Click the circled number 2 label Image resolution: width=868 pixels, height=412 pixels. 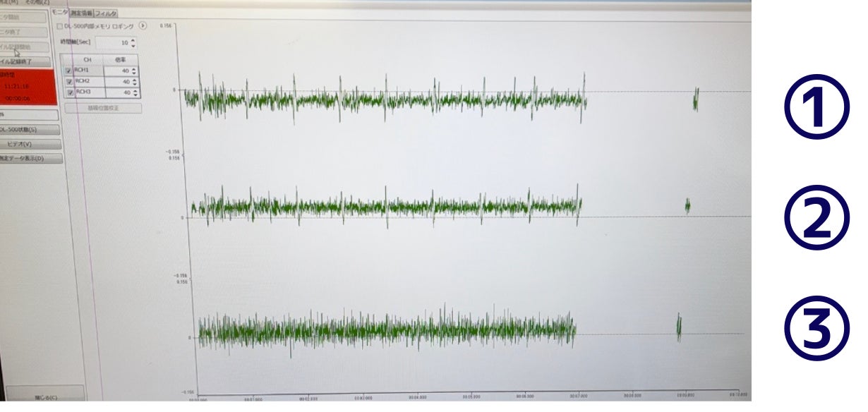[x=816, y=219]
